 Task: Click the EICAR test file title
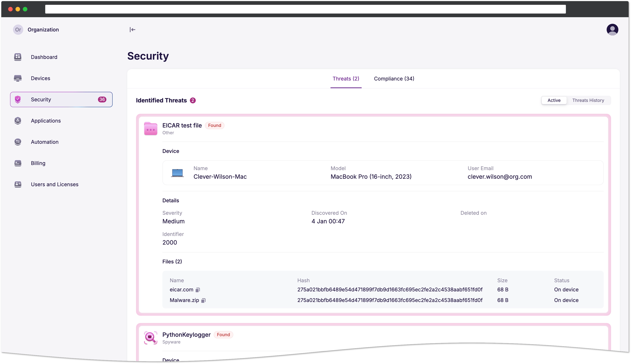point(182,125)
